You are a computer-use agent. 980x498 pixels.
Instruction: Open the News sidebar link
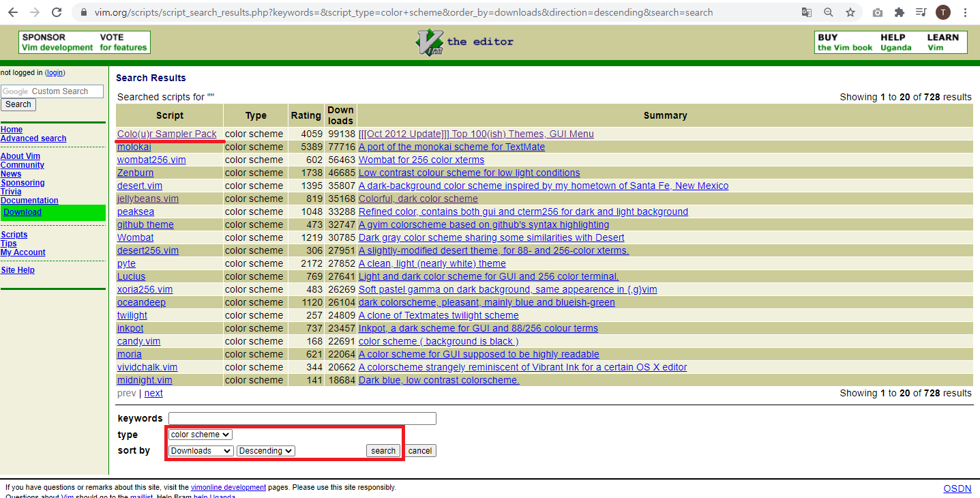(11, 174)
